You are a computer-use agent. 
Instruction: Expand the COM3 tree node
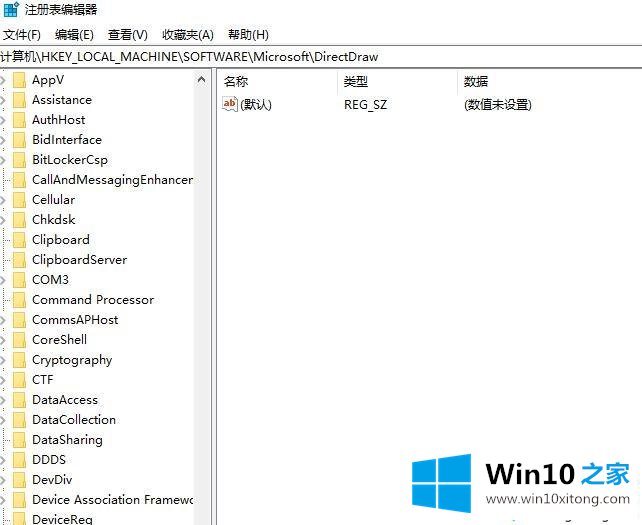(x=2, y=281)
